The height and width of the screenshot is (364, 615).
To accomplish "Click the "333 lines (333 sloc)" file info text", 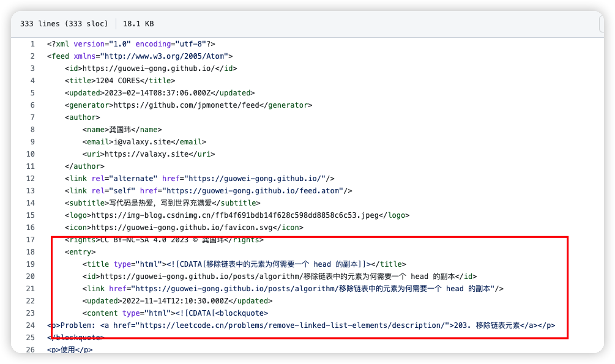I will coord(64,24).
